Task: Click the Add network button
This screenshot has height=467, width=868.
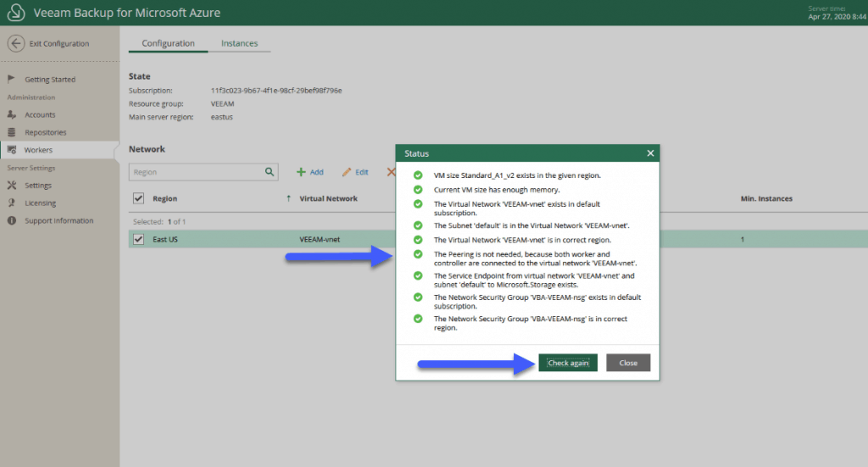Action: [x=310, y=172]
